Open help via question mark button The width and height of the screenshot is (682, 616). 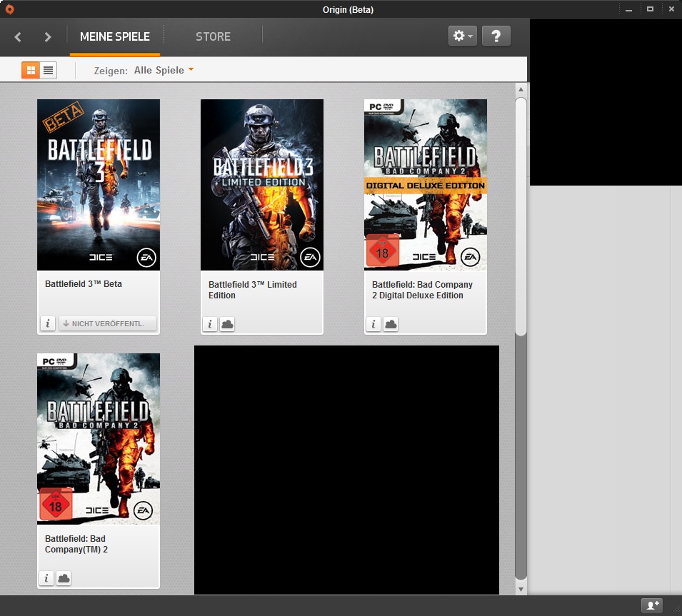coord(496,36)
